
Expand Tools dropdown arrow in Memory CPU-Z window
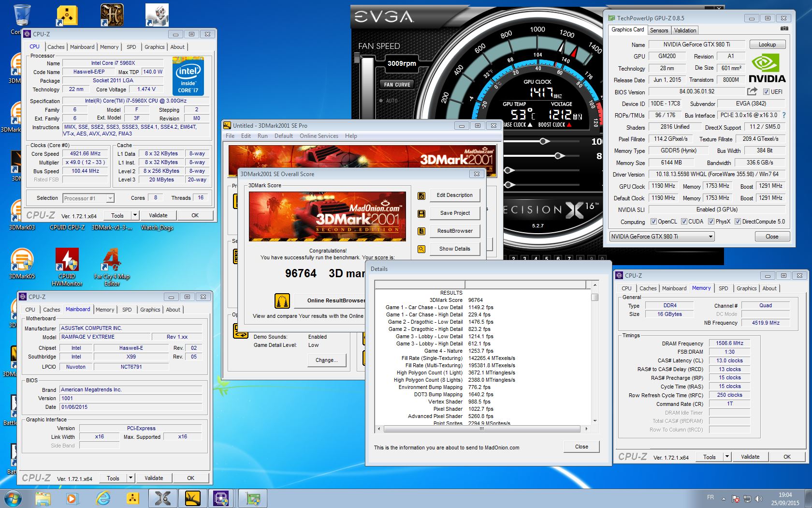tap(727, 457)
